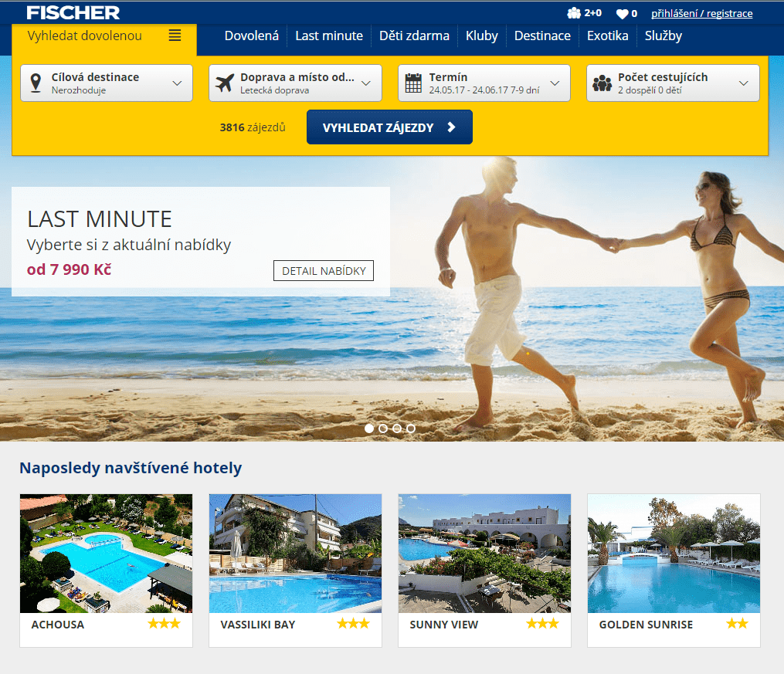Click the travelers group icon in header

coord(573,13)
